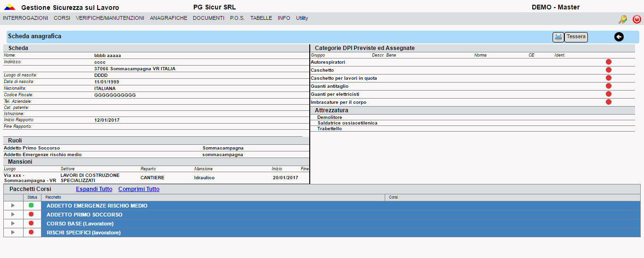Click the Imbracature per il corpo entry
Viewport: 644px width, 258px height.
[x=339, y=102]
